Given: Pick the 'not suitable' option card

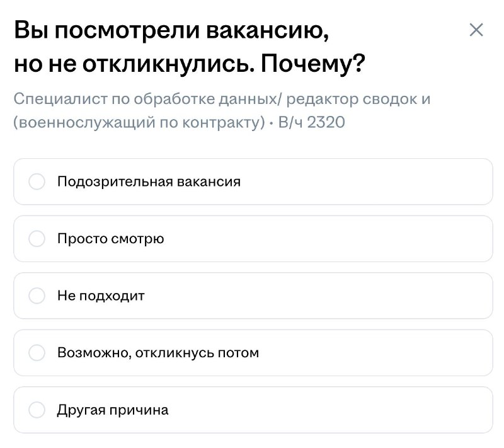Looking at the screenshot, I should [x=253, y=296].
